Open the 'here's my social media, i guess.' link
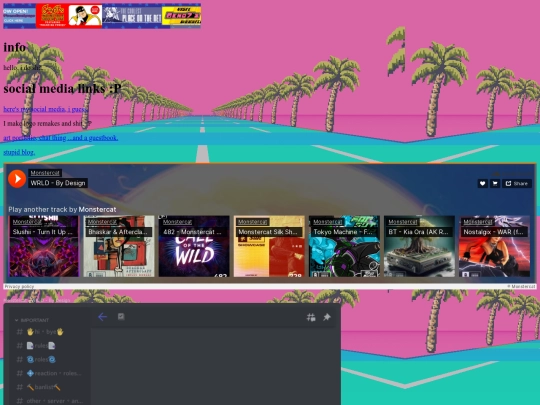 pos(45,109)
